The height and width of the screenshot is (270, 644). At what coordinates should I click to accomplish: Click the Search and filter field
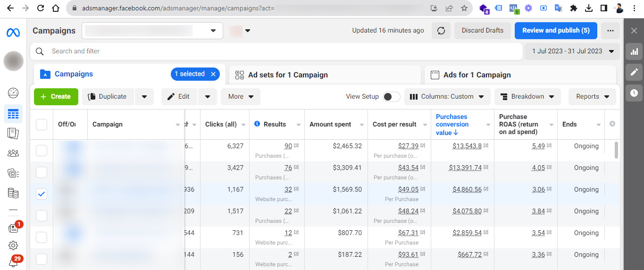[x=276, y=51]
